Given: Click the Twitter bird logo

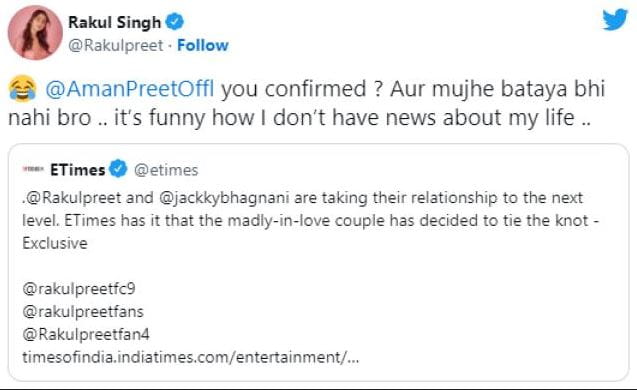Looking at the screenshot, I should [x=615, y=20].
